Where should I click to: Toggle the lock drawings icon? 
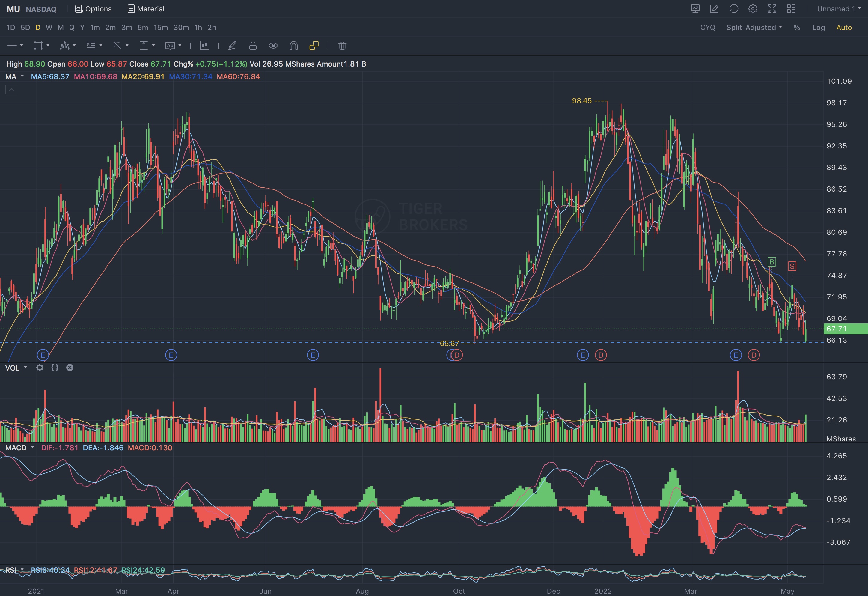(253, 46)
